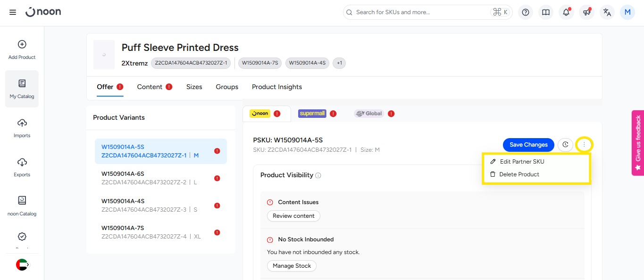The height and width of the screenshot is (280, 644).
Task: Open Imports from sidebar
Action: 22,128
